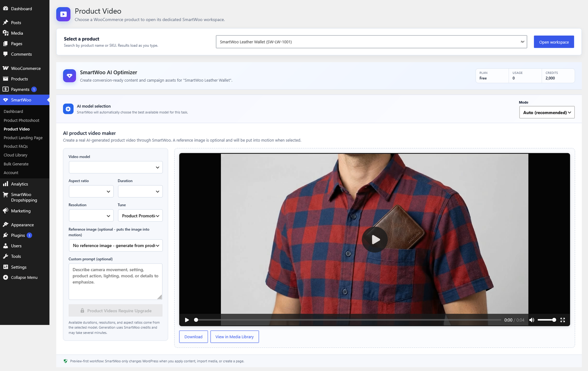Click the Analytics bar chart icon
The width and height of the screenshot is (588, 371).
6,184
